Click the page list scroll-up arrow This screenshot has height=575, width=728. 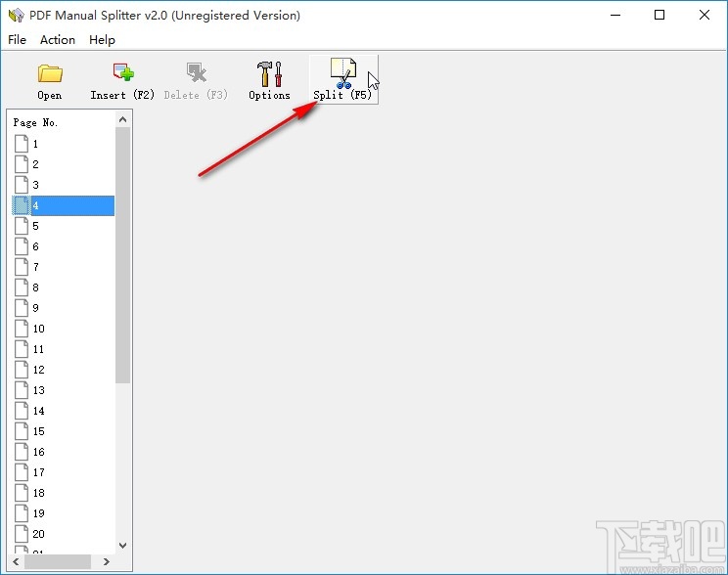(122, 119)
